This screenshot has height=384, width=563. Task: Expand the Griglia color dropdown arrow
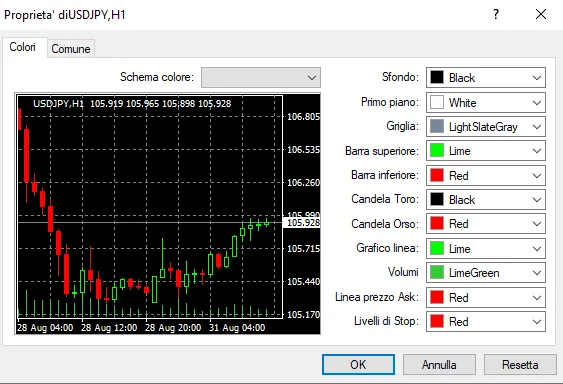click(x=537, y=127)
